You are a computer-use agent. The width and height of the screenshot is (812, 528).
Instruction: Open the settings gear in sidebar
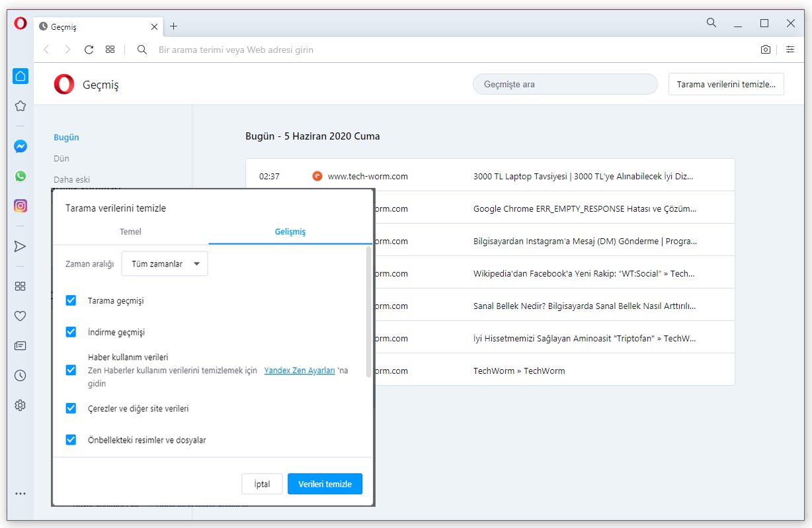point(20,406)
